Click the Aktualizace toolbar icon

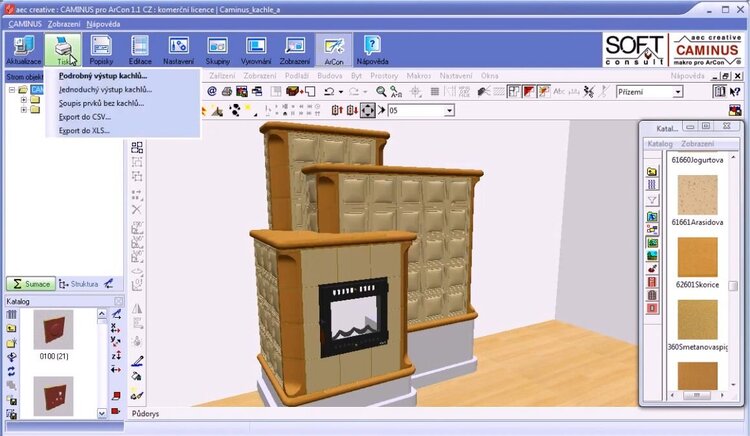[23, 50]
